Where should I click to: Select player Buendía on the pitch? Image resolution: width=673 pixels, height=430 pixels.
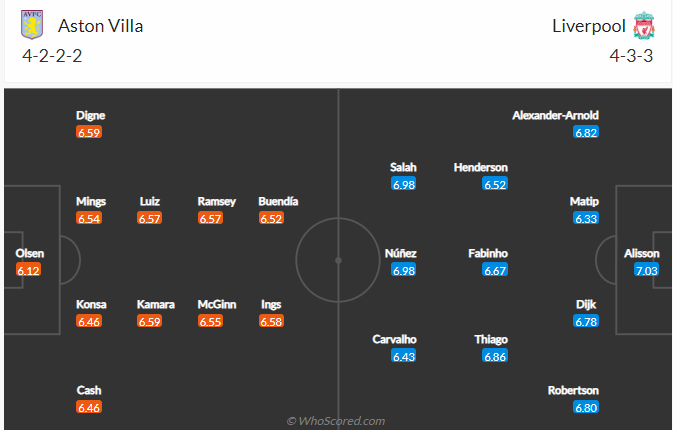(278, 201)
